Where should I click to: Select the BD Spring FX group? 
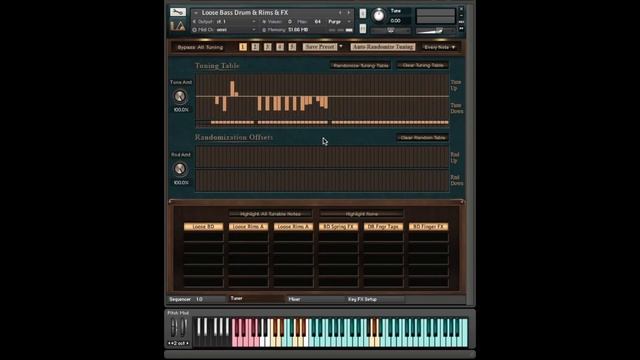click(338, 227)
